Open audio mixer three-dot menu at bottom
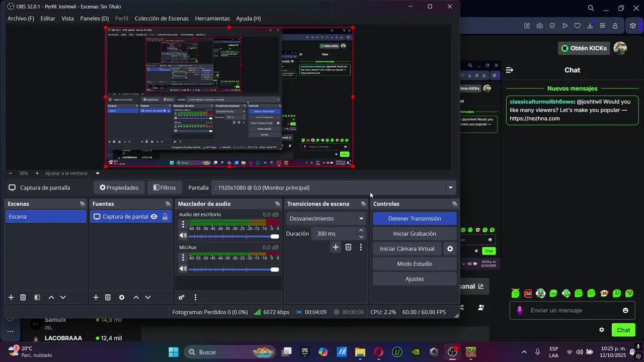 (196, 297)
